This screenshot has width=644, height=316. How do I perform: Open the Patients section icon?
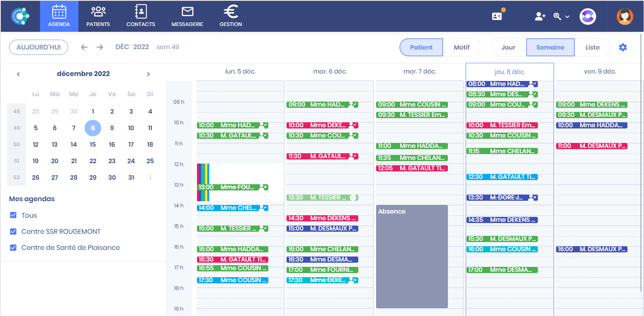click(x=98, y=12)
